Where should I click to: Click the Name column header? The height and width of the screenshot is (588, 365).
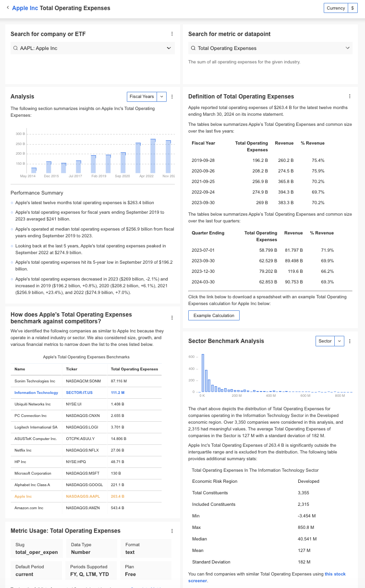(x=20, y=369)
